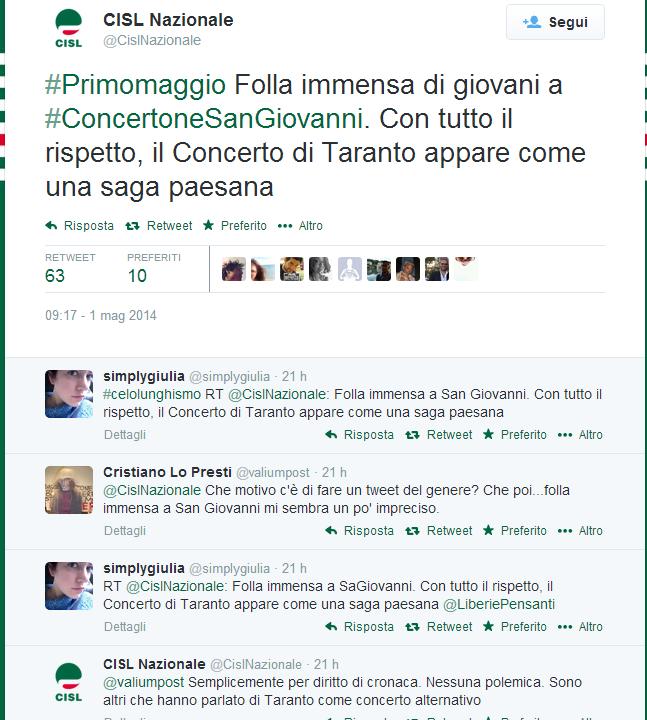
Task: Open the #Primomaggio hashtag
Action: tap(135, 85)
